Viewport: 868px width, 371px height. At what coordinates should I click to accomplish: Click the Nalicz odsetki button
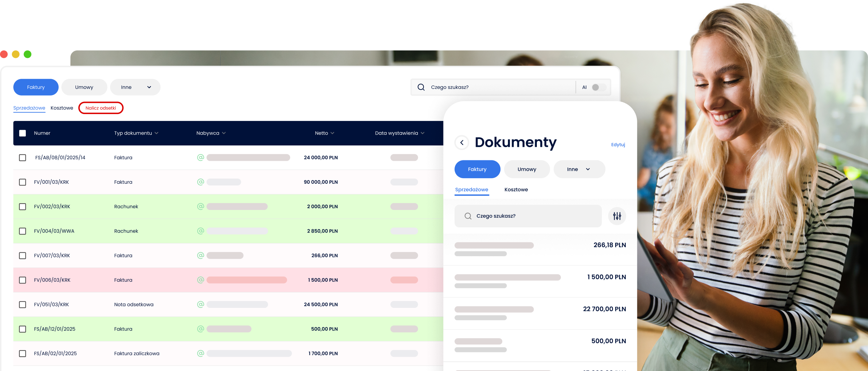101,108
